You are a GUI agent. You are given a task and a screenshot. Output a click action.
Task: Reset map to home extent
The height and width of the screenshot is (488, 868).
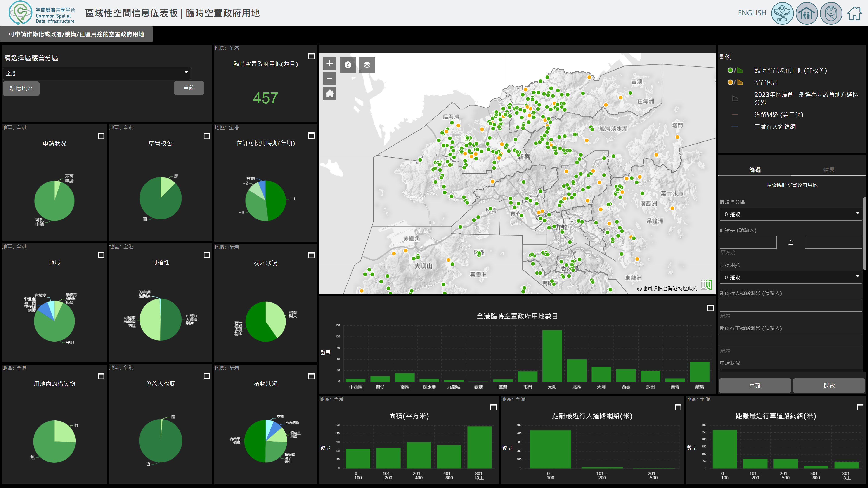pos(330,94)
